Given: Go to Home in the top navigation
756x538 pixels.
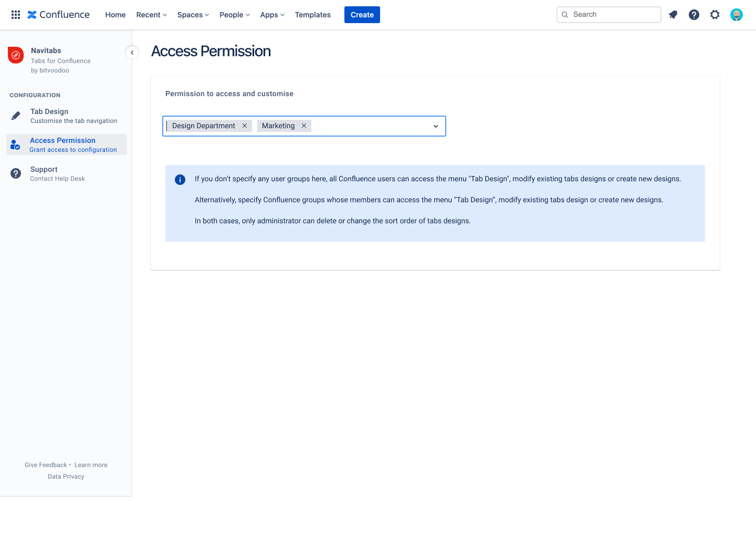Looking at the screenshot, I should coord(115,15).
